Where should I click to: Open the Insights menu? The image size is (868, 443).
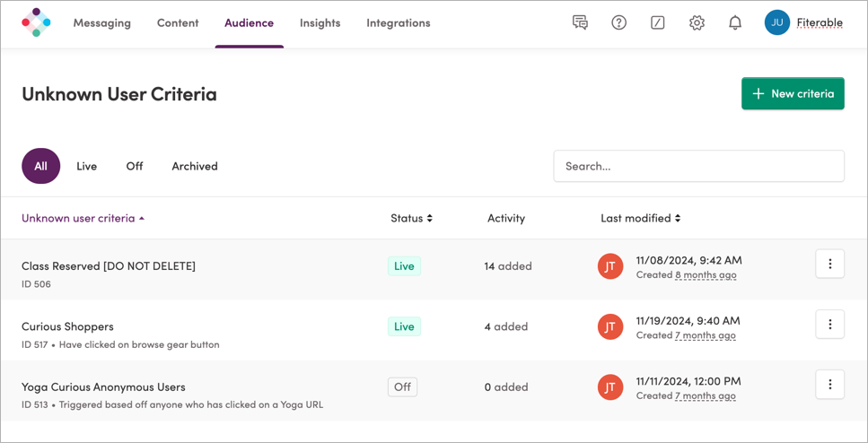click(320, 23)
